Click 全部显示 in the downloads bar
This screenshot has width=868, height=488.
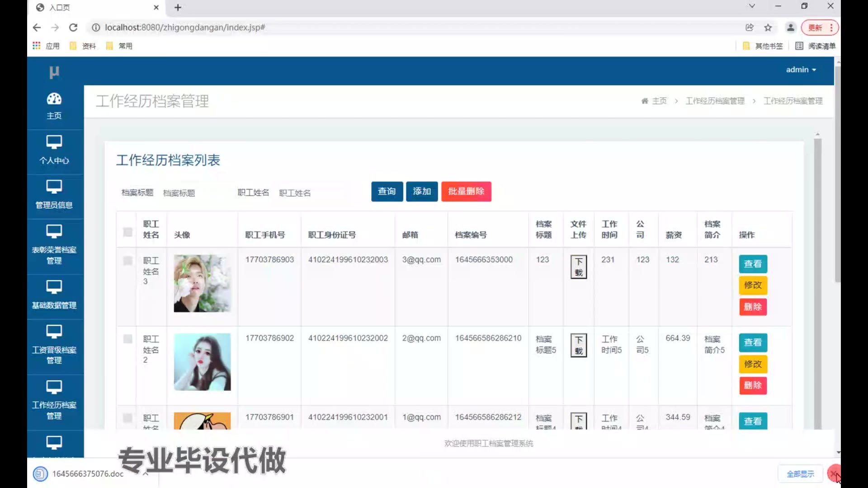pyautogui.click(x=800, y=474)
